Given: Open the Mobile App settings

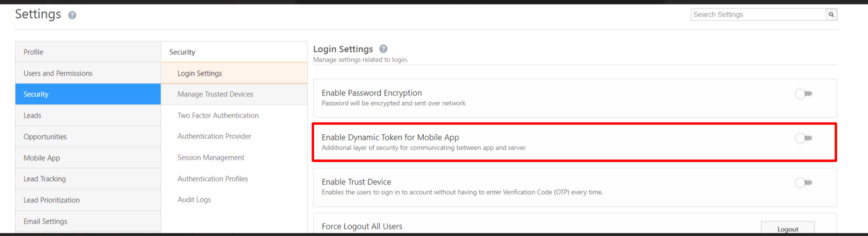Looking at the screenshot, I should [x=42, y=158].
